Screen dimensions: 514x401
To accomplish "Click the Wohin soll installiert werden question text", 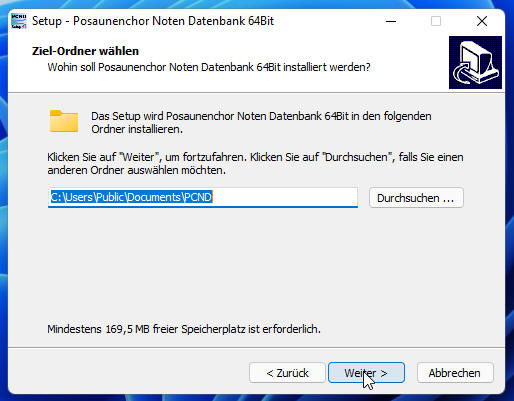I will [x=209, y=67].
